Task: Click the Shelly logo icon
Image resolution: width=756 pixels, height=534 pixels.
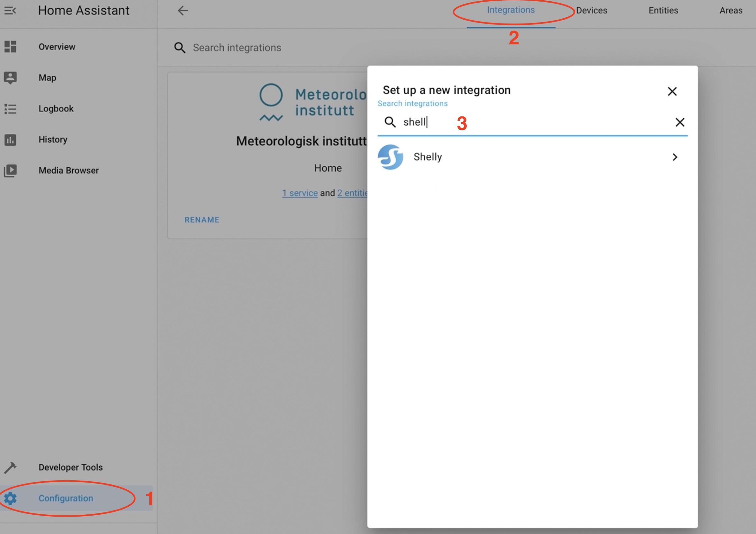Action: pos(391,157)
